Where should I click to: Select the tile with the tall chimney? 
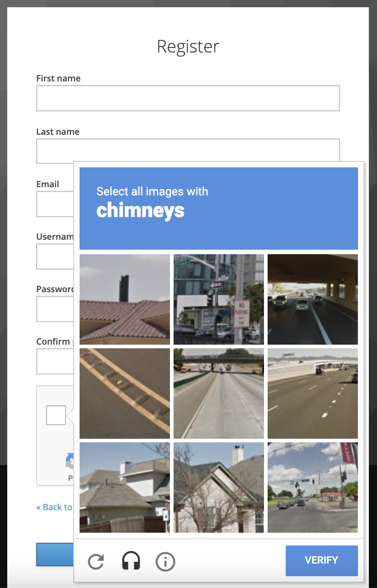(125, 299)
